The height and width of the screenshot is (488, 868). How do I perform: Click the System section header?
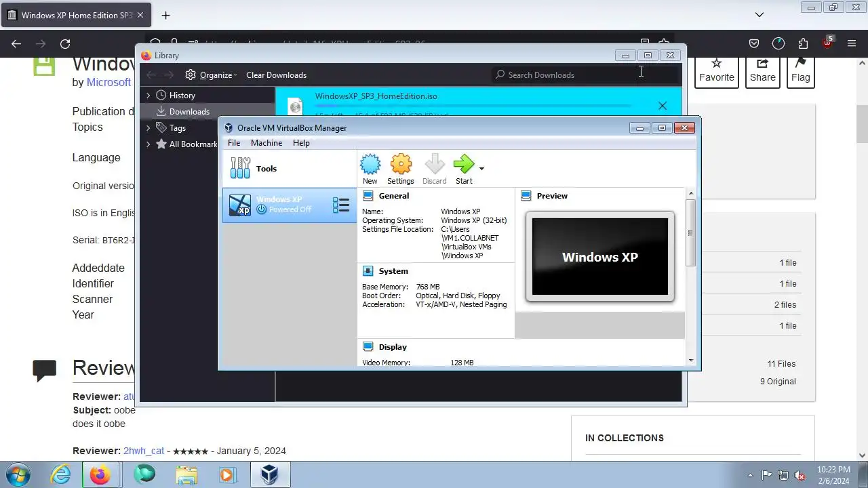pyautogui.click(x=393, y=271)
